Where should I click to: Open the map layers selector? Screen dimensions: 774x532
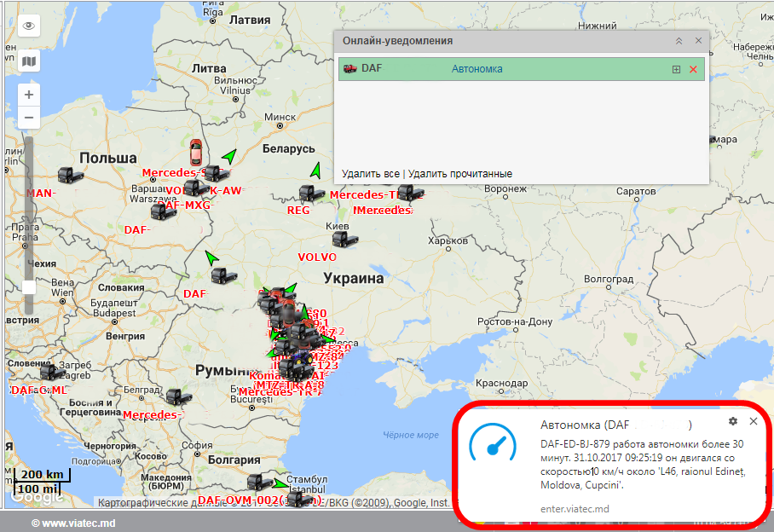point(29,61)
